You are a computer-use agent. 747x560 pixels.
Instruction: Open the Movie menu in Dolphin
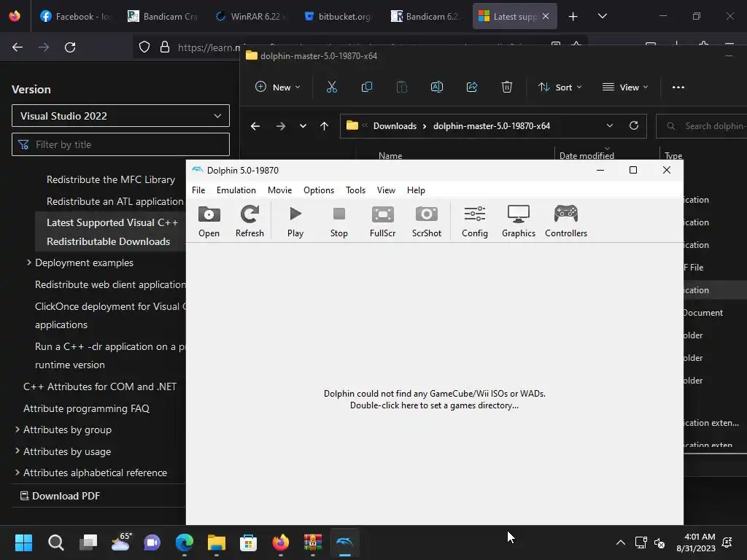point(279,190)
